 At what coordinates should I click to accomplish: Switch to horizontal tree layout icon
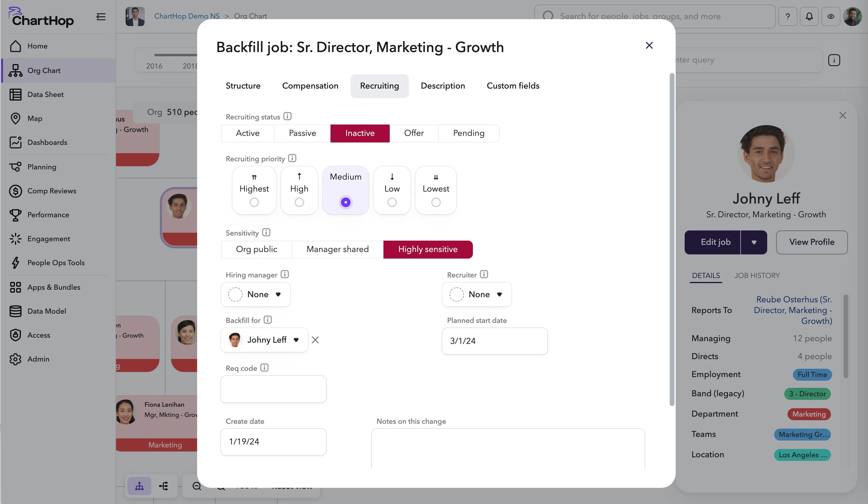164,486
